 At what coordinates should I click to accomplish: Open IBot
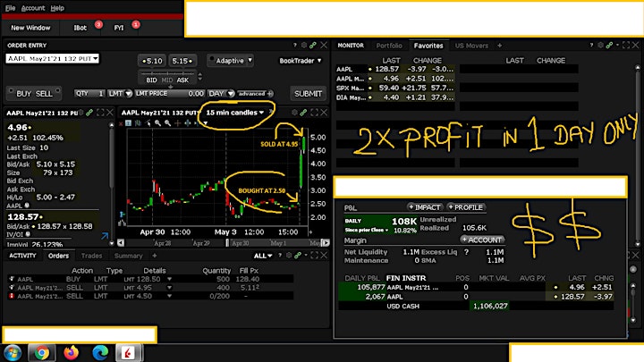pos(80,28)
